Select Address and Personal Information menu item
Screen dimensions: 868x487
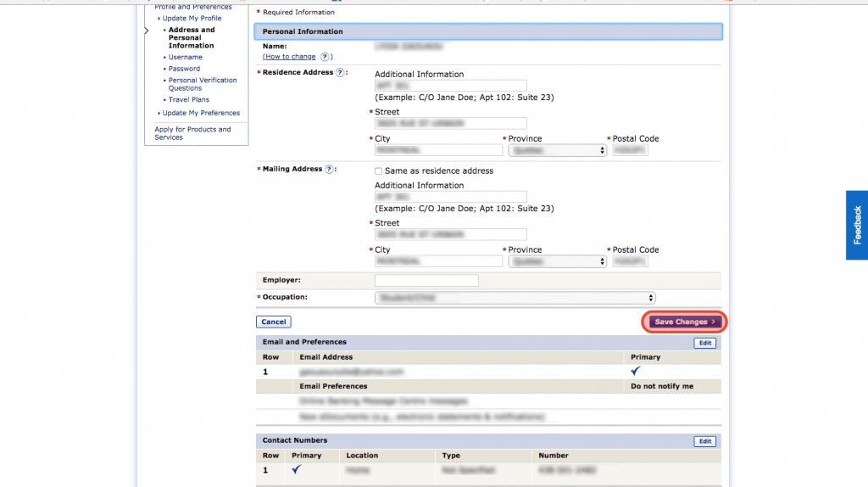click(192, 37)
